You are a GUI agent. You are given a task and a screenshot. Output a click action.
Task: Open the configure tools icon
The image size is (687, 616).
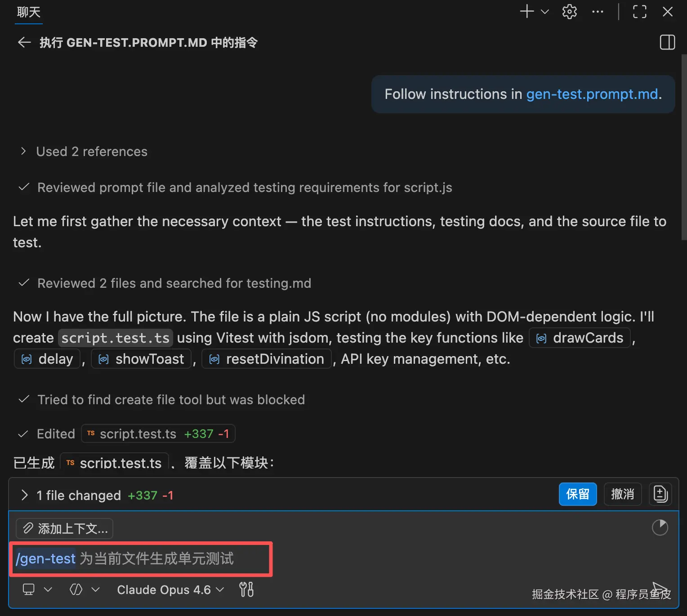246,589
